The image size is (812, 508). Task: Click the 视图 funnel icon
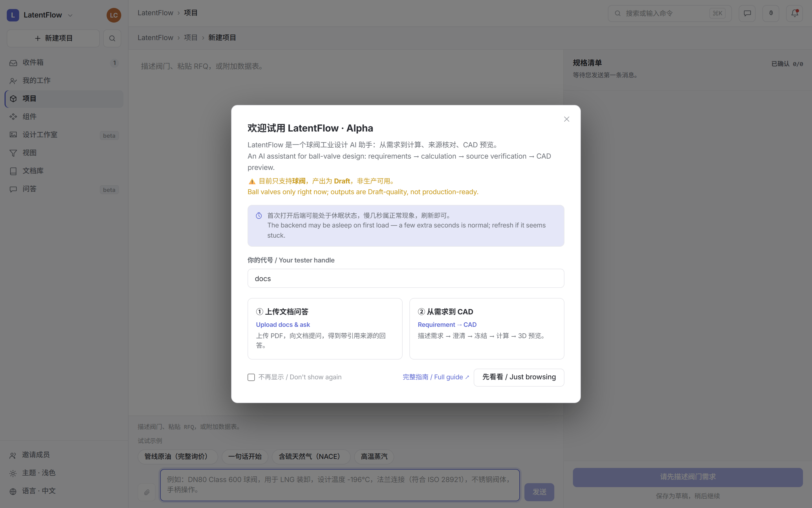pyautogui.click(x=13, y=153)
